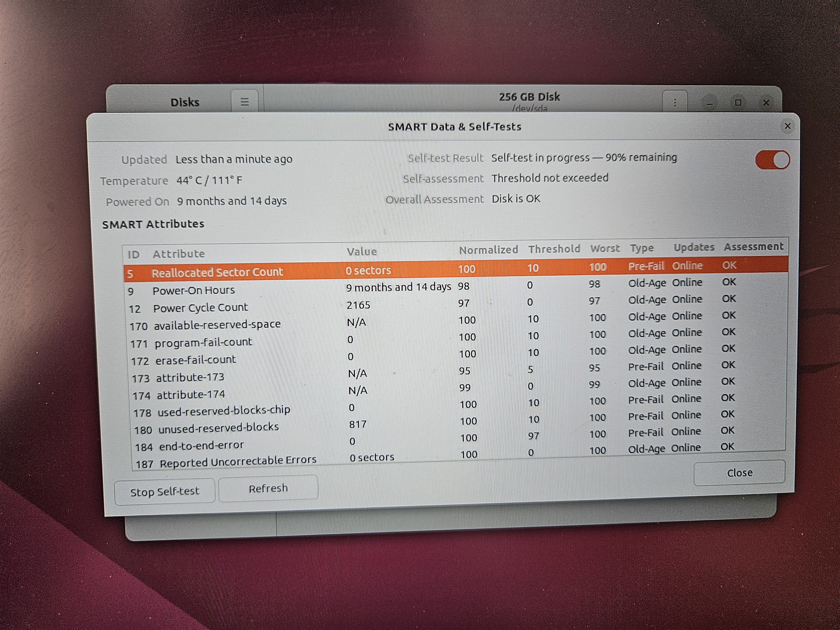The width and height of the screenshot is (840, 630).
Task: Click 'Self-test in progress — 90% remaining'
Action: click(x=584, y=157)
